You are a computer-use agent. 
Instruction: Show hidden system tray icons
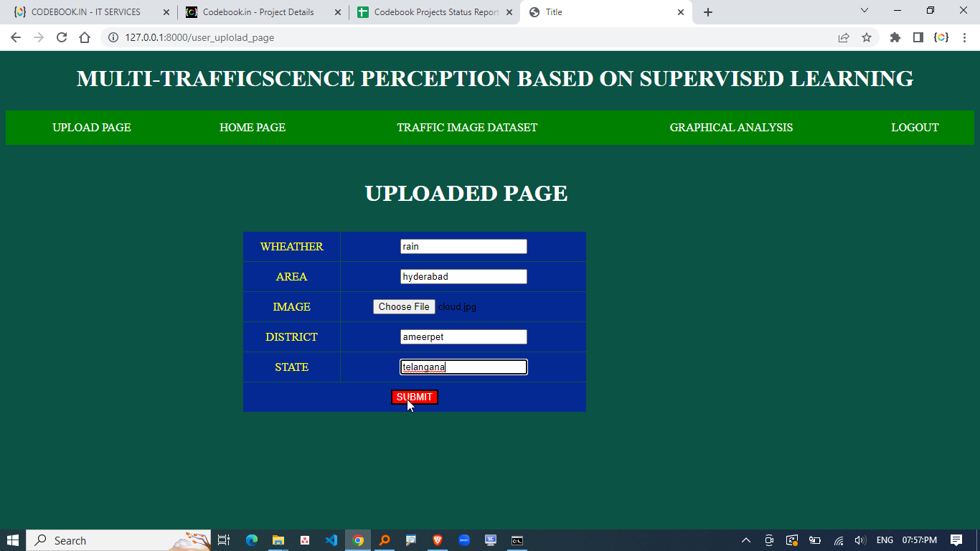click(x=745, y=540)
